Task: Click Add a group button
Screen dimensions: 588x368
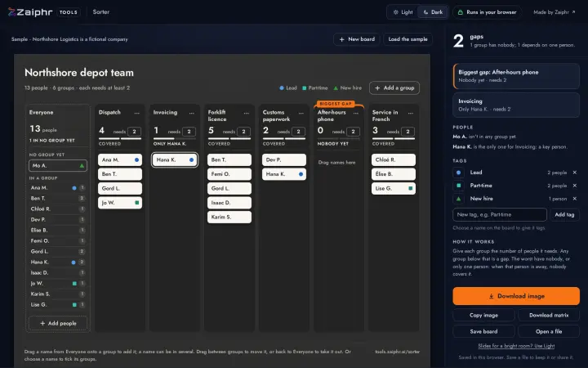Action: point(394,88)
